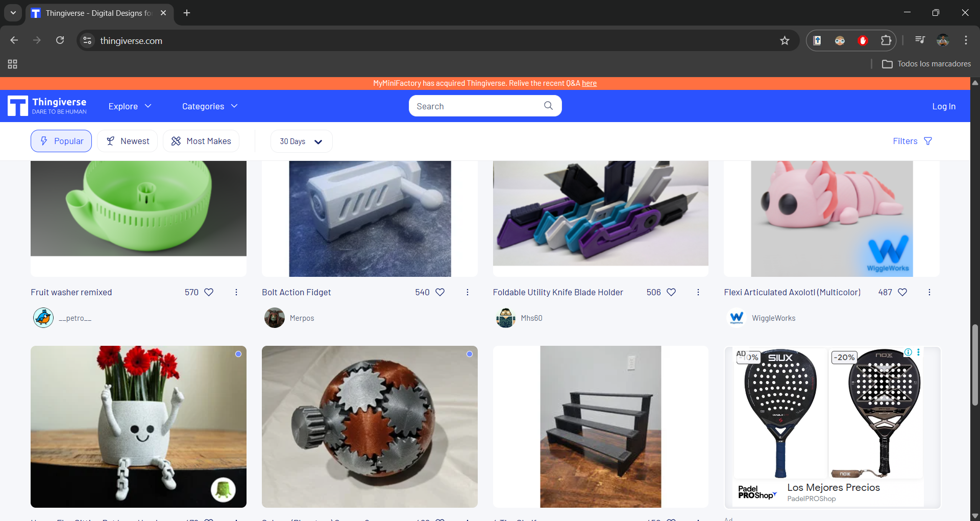The image size is (980, 521).
Task: Open Chrome's three-dot browser menu
Action: 966,40
